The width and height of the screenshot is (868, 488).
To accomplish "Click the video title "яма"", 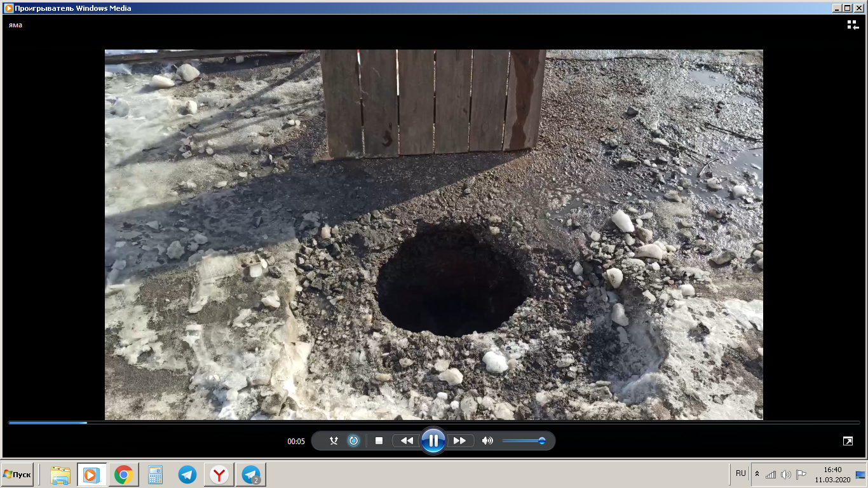I will 15,25.
